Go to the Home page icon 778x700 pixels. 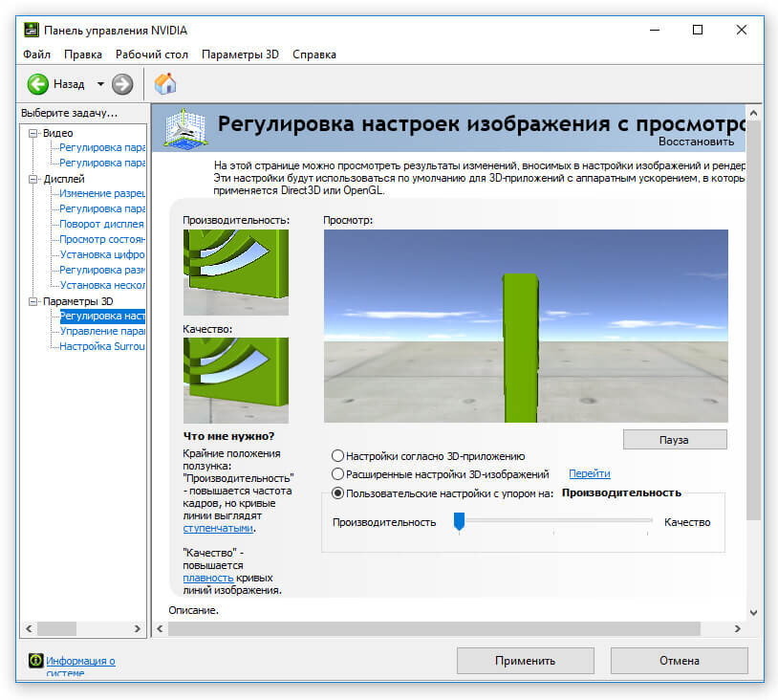pyautogui.click(x=165, y=83)
